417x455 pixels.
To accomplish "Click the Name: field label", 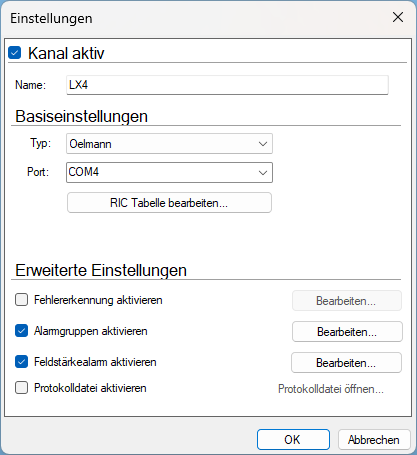I will pos(30,85).
